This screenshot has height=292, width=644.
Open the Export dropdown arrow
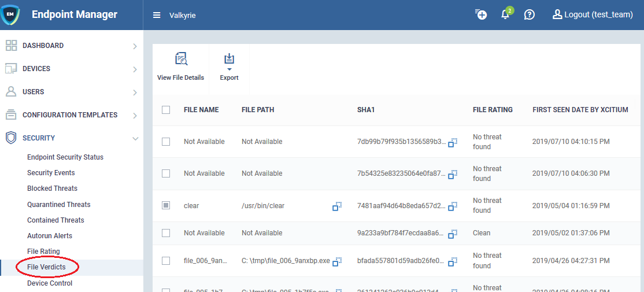[229, 69]
